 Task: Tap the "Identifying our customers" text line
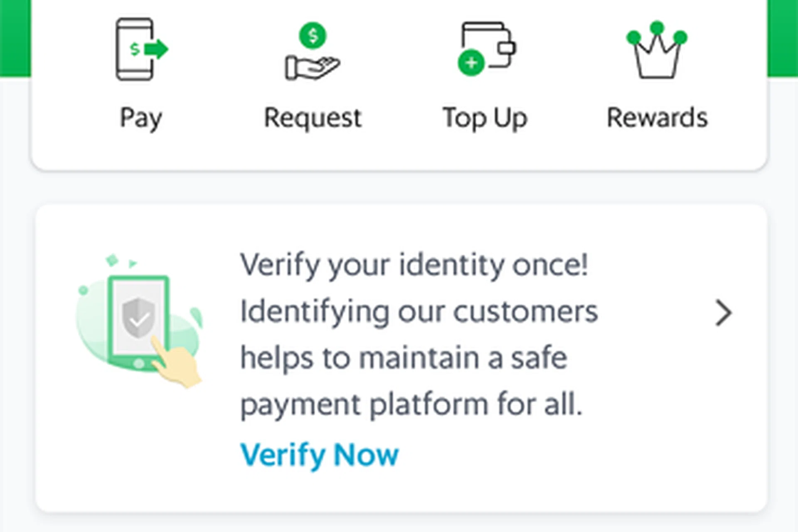419,312
